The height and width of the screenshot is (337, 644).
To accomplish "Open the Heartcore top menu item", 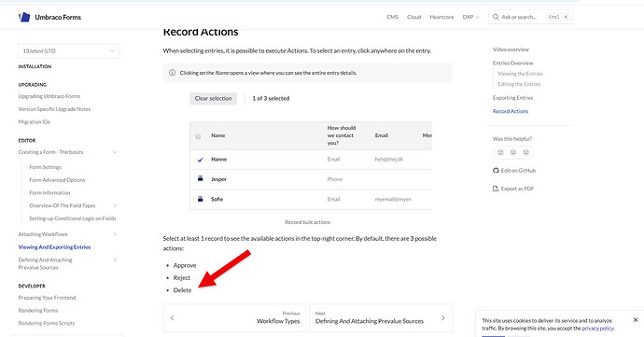I will pos(441,17).
